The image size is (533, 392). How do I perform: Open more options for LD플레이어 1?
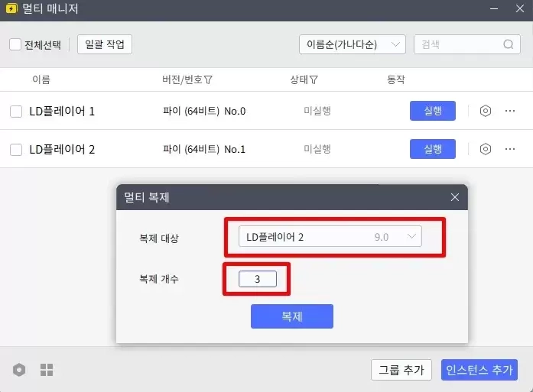pyautogui.click(x=510, y=111)
